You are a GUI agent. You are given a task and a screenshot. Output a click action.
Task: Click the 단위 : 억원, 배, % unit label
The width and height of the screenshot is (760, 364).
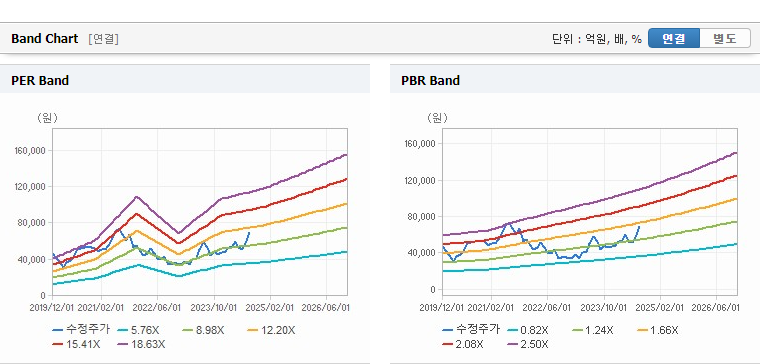tap(597, 39)
